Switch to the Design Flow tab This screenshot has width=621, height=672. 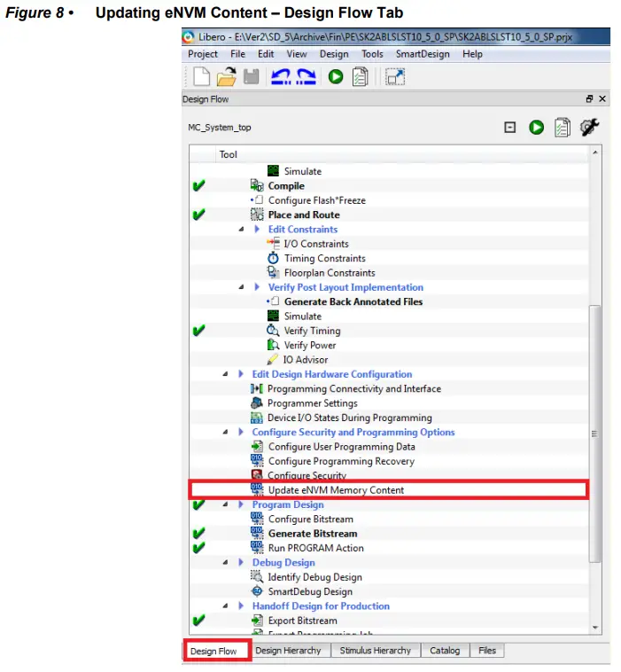click(217, 651)
